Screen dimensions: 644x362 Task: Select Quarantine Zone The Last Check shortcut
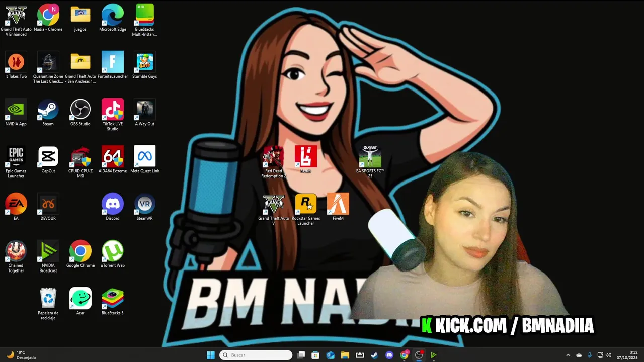pos(48,68)
